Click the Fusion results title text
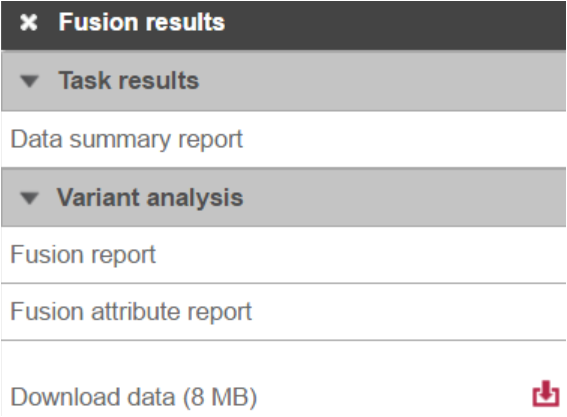The image size is (567, 417). pos(142,22)
